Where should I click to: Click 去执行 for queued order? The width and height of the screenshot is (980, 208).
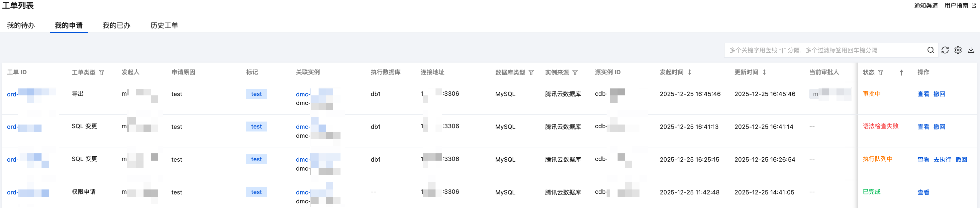coord(942,160)
